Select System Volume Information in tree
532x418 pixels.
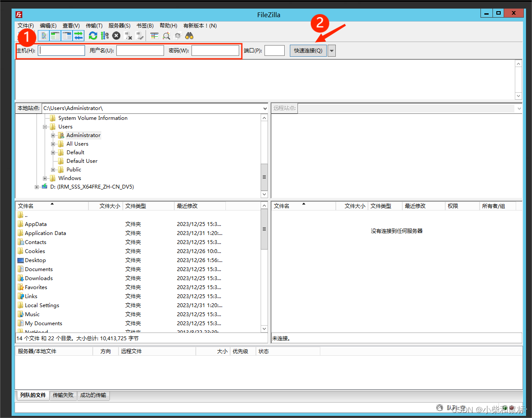pyautogui.click(x=93, y=118)
